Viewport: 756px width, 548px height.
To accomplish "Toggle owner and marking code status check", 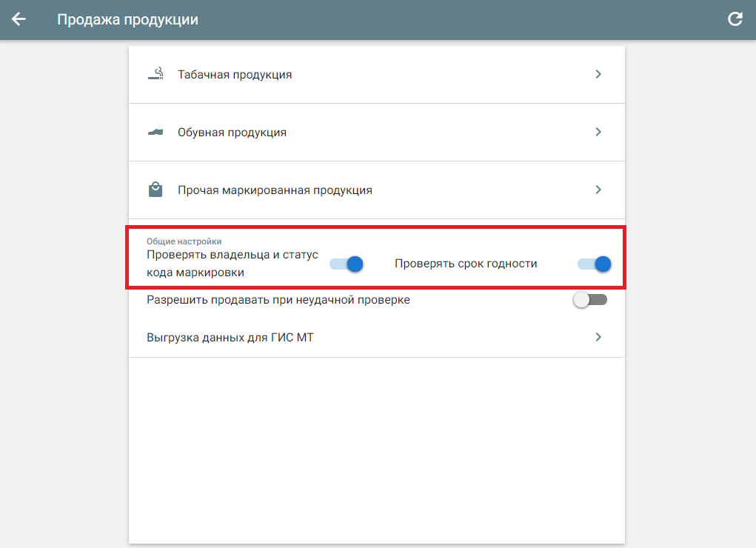I will click(347, 264).
